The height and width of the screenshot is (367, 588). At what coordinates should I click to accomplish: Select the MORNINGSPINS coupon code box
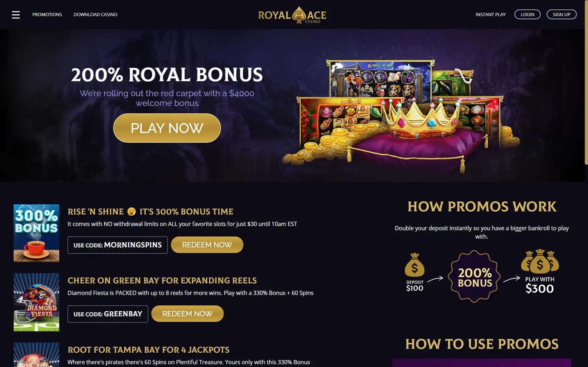point(118,245)
